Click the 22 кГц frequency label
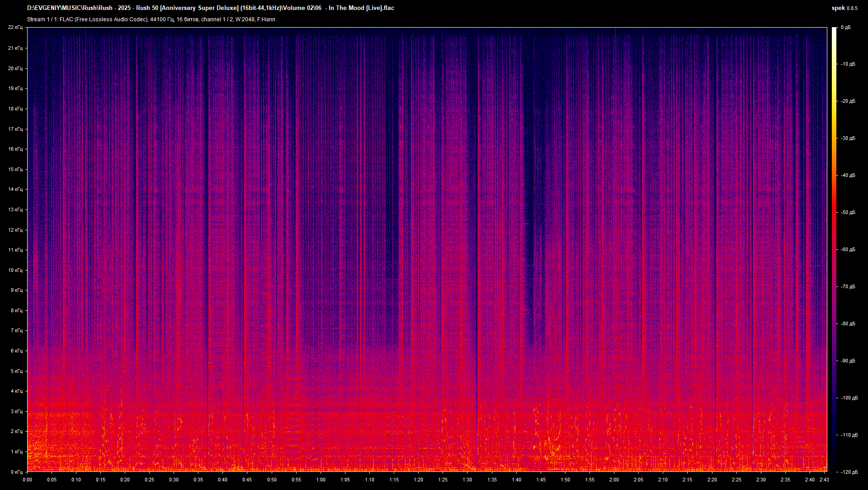 15,28
